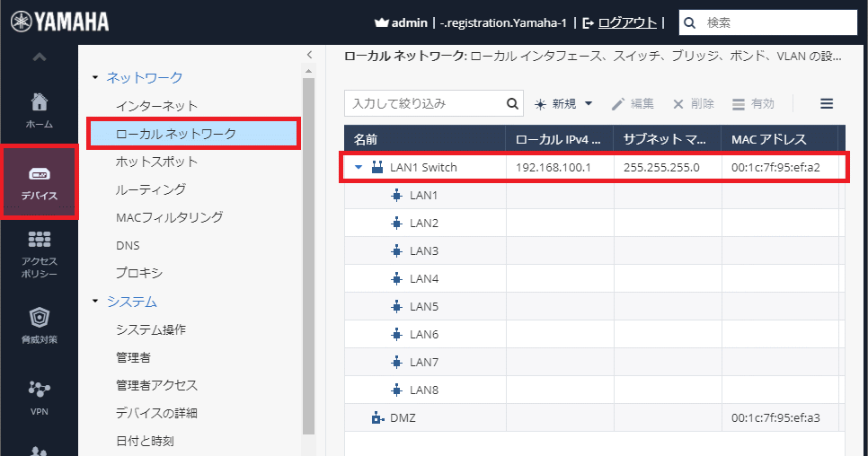Collapse the LAN1 Switch tree row
868x456 pixels.
click(x=359, y=167)
